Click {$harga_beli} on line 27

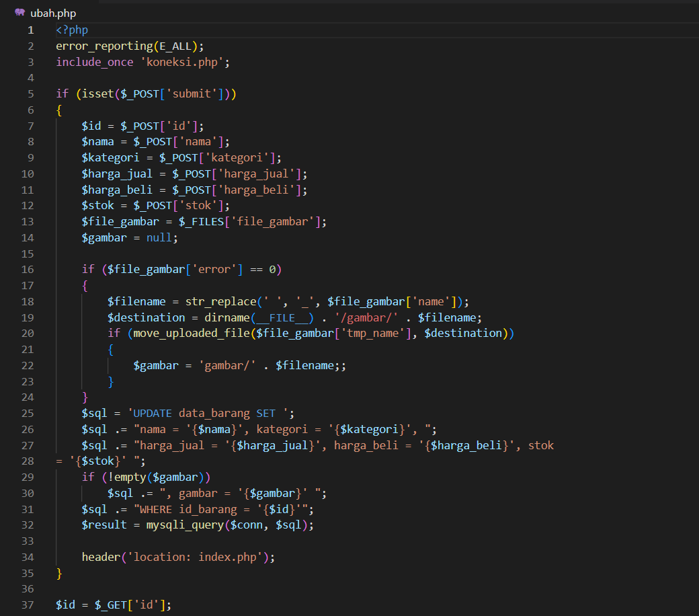466,446
